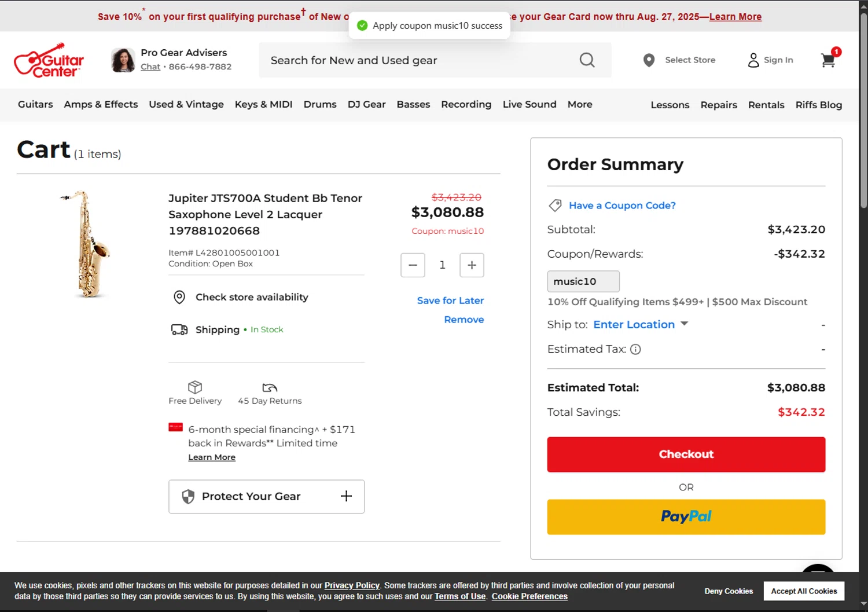Open the Jupiter JTS700A saxophone product title

(x=265, y=214)
